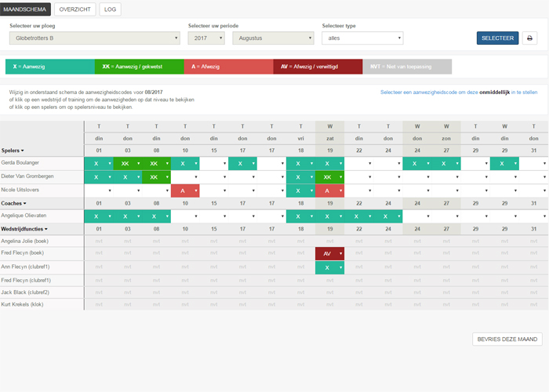Open player Gerda Boulanger
549x392 pixels.
coord(20,163)
